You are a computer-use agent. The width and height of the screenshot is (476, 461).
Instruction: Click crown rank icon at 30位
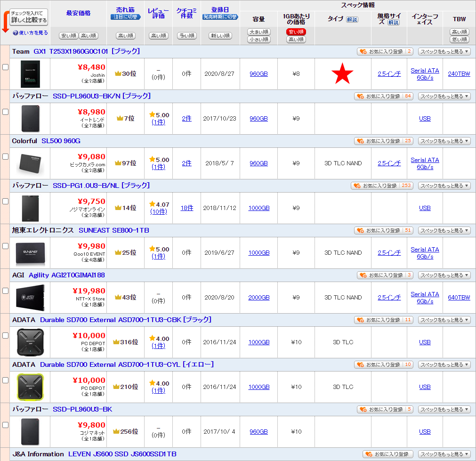118,73
